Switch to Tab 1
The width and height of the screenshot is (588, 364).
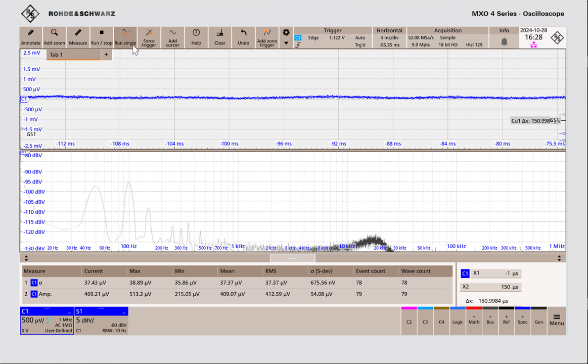[x=73, y=55]
